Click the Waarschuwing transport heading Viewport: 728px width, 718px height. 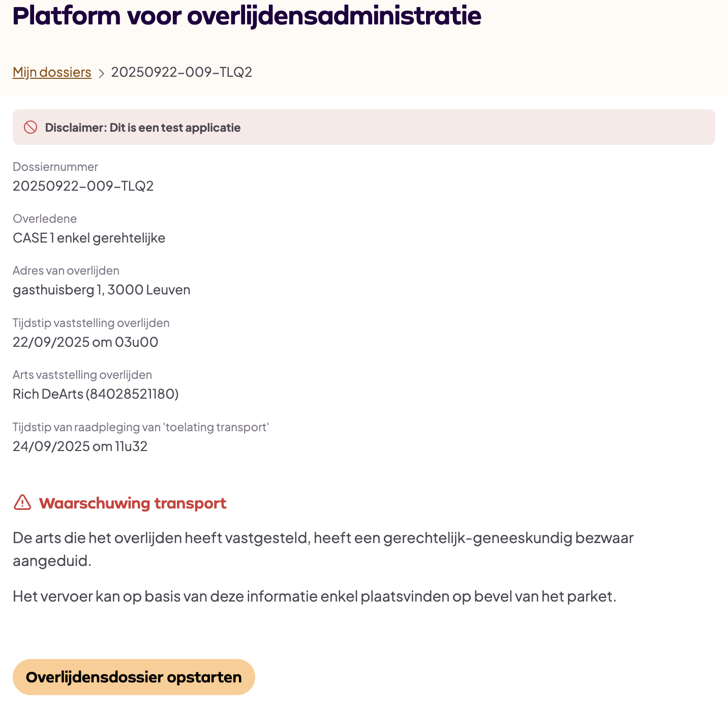[x=133, y=503]
